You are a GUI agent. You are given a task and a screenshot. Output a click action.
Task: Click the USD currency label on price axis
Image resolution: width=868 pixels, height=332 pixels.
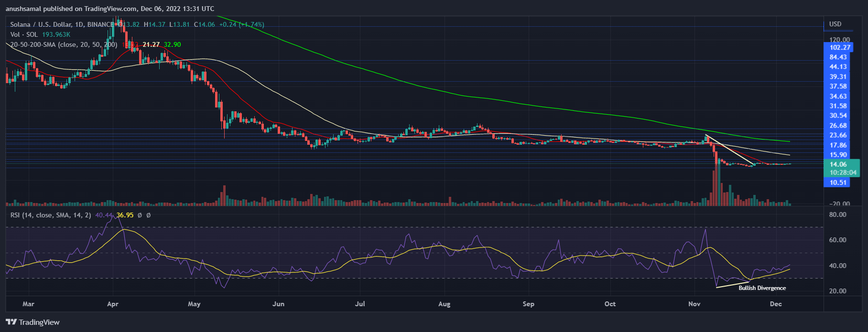click(x=835, y=24)
